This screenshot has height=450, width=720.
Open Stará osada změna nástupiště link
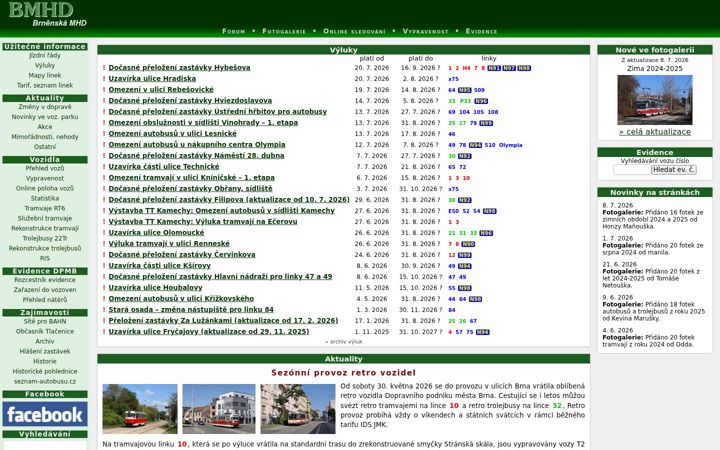191,310
